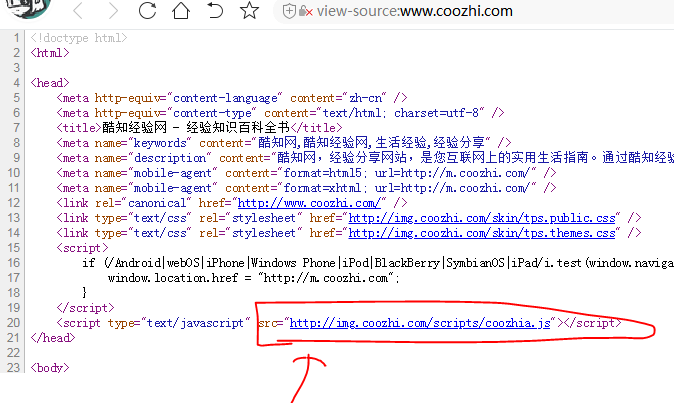
Task: Click the opening <script> tag on line 15
Action: (82, 248)
